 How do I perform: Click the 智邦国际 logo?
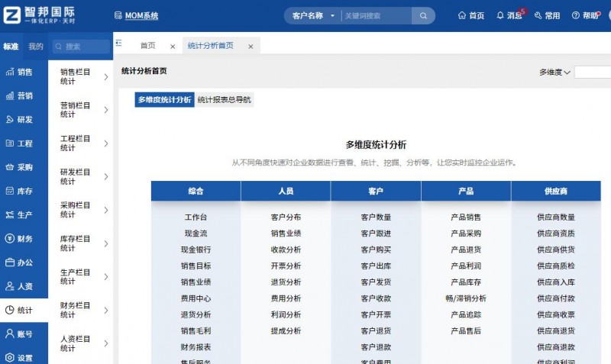pyautogui.click(x=39, y=15)
